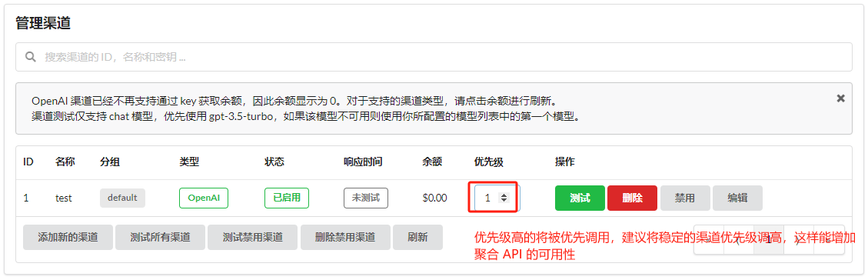Image resolution: width=868 pixels, height=280 pixels.
Task: Disable the test channel via 禁用
Action: coord(684,198)
